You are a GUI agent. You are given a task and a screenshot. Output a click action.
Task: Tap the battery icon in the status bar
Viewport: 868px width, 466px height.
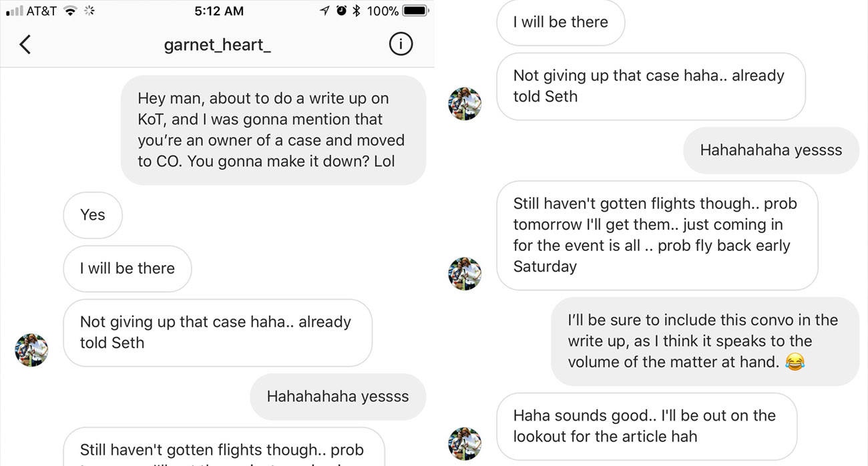click(415, 11)
